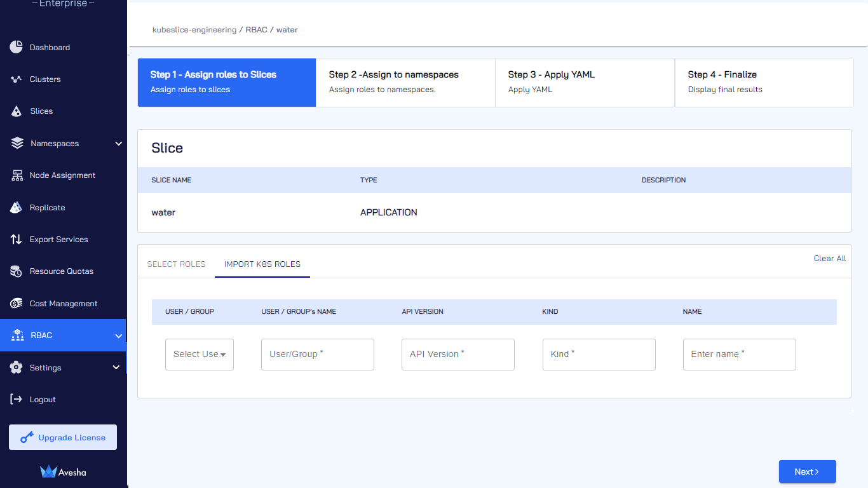Open the Resource Quotas icon

pyautogui.click(x=17, y=271)
